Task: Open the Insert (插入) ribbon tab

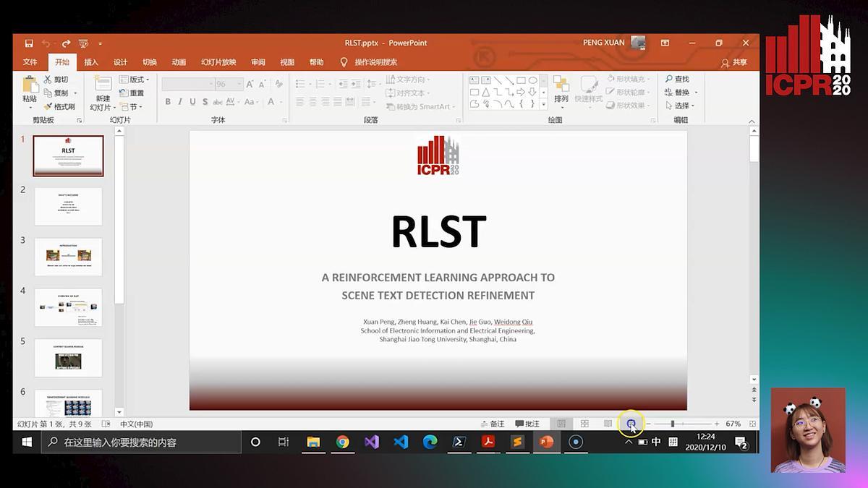Action: tap(91, 62)
